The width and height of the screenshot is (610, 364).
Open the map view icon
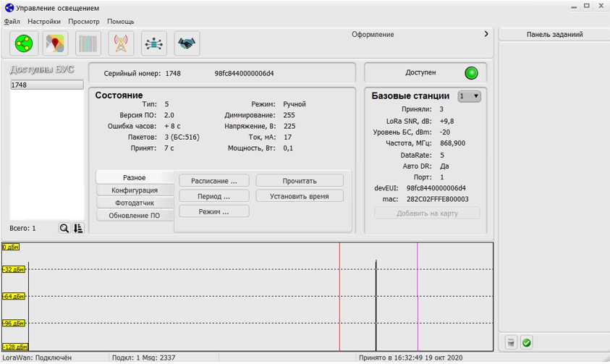(x=56, y=44)
